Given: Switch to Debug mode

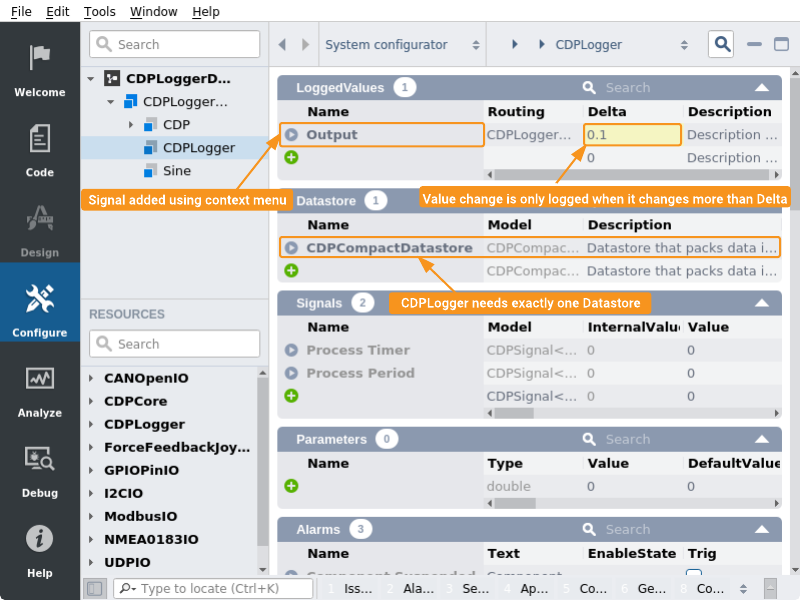Looking at the screenshot, I should [x=40, y=470].
